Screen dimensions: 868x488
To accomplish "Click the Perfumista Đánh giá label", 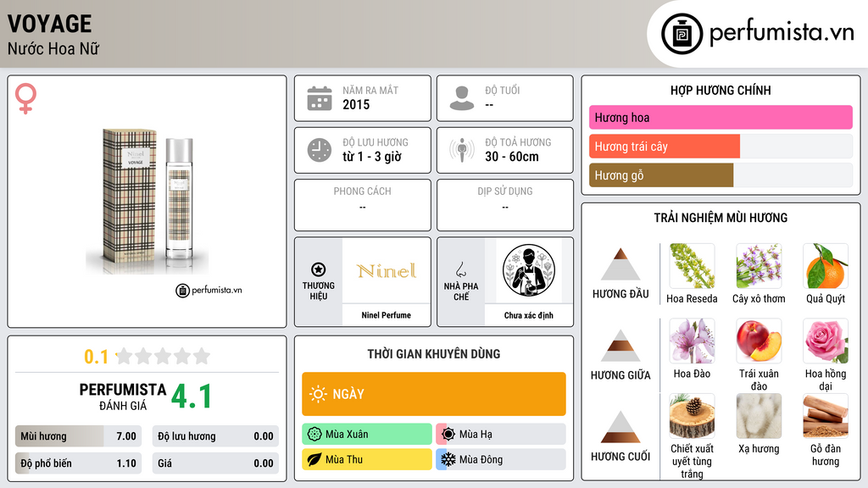I will (123, 397).
